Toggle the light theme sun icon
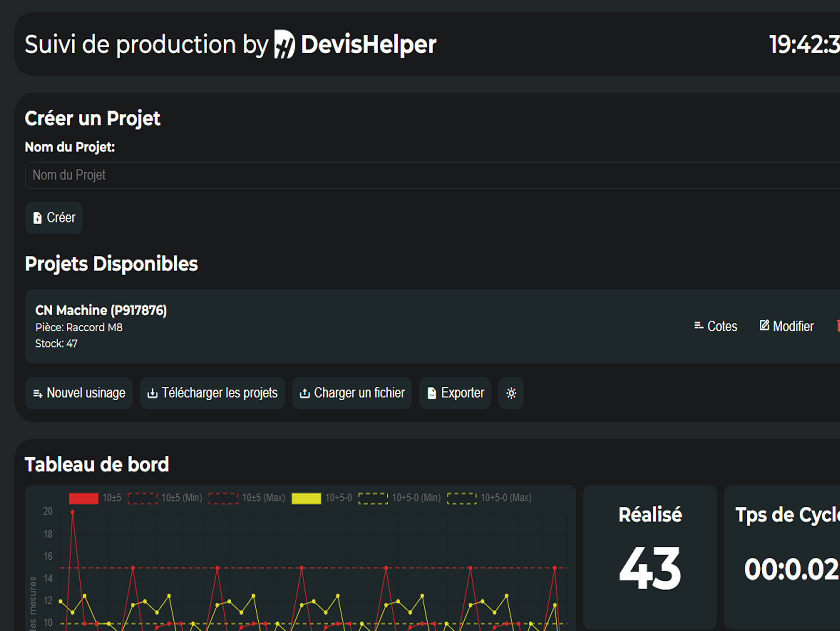Image resolution: width=840 pixels, height=631 pixels. pyautogui.click(x=511, y=393)
